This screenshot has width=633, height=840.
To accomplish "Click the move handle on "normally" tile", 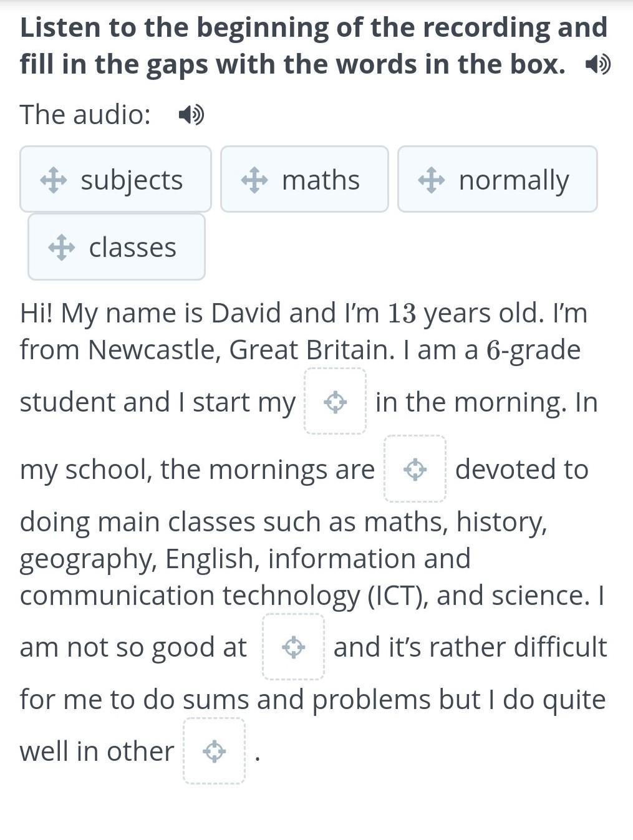I will tap(432, 180).
